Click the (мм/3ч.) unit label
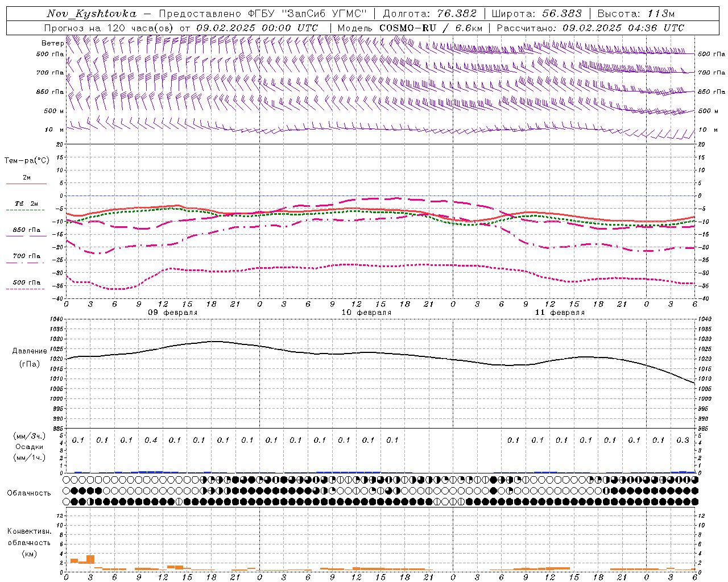The width and height of the screenshot is (728, 582). click(30, 436)
